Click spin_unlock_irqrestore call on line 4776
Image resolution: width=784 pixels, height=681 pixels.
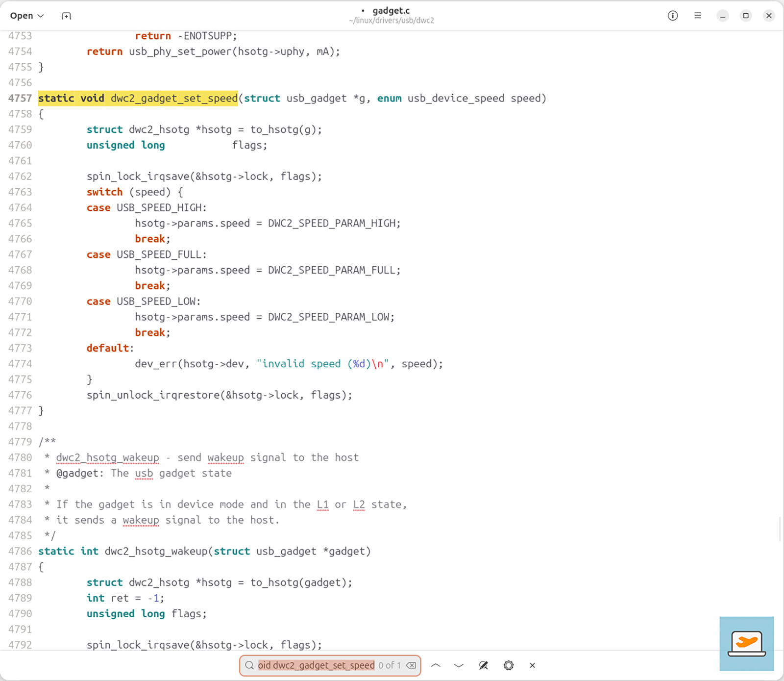pyautogui.click(x=220, y=395)
